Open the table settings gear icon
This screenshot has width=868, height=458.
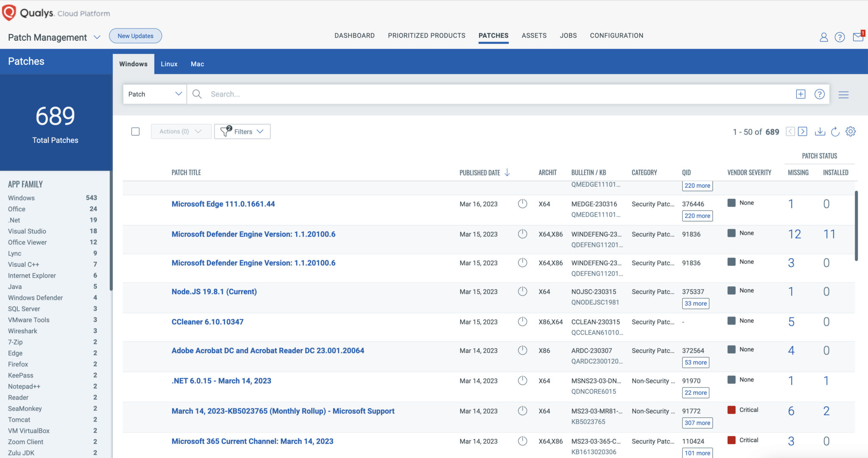coord(850,131)
